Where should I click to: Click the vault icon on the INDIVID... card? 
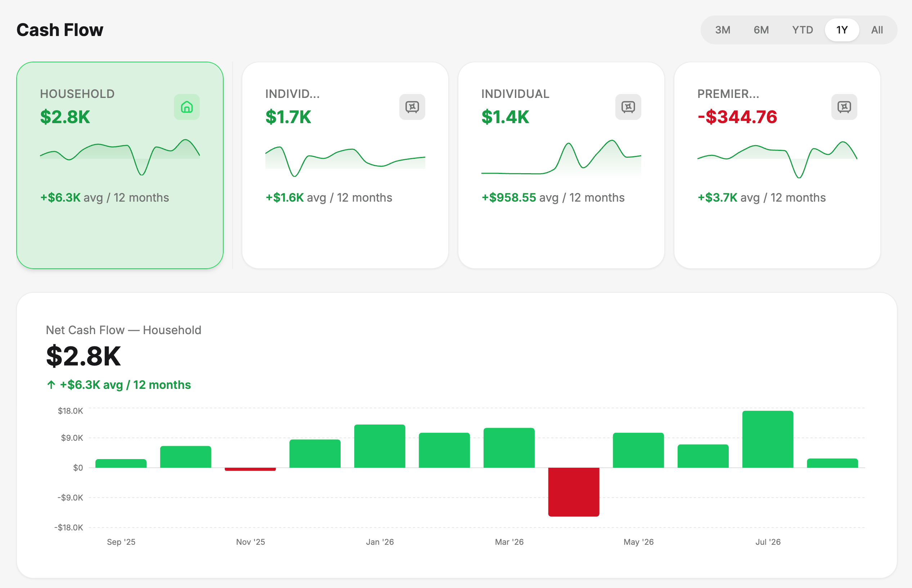pos(412,107)
